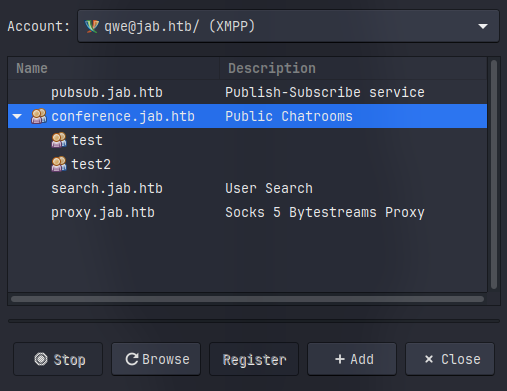Close the service discovery dialog
507x391 pixels.
pos(450,359)
